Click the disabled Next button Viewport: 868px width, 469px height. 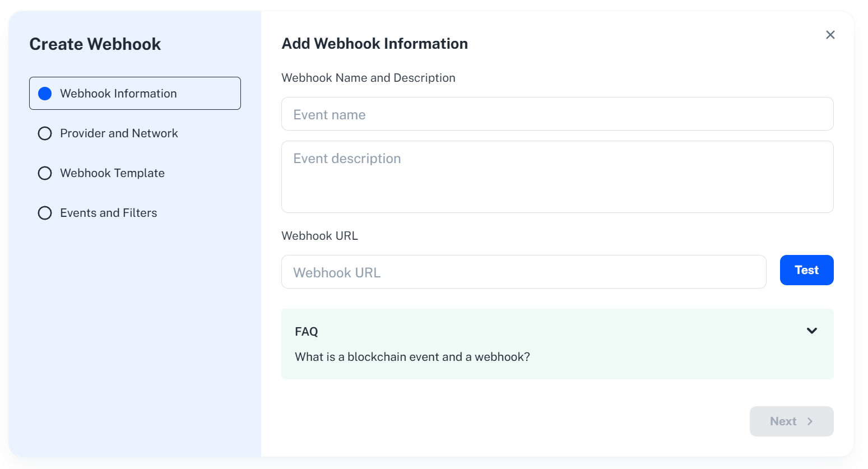pyautogui.click(x=791, y=421)
